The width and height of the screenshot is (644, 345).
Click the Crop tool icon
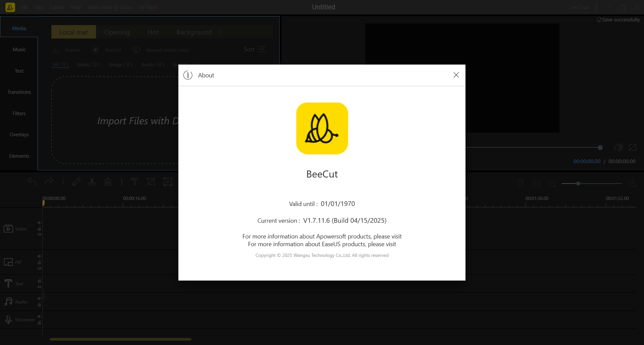click(151, 182)
